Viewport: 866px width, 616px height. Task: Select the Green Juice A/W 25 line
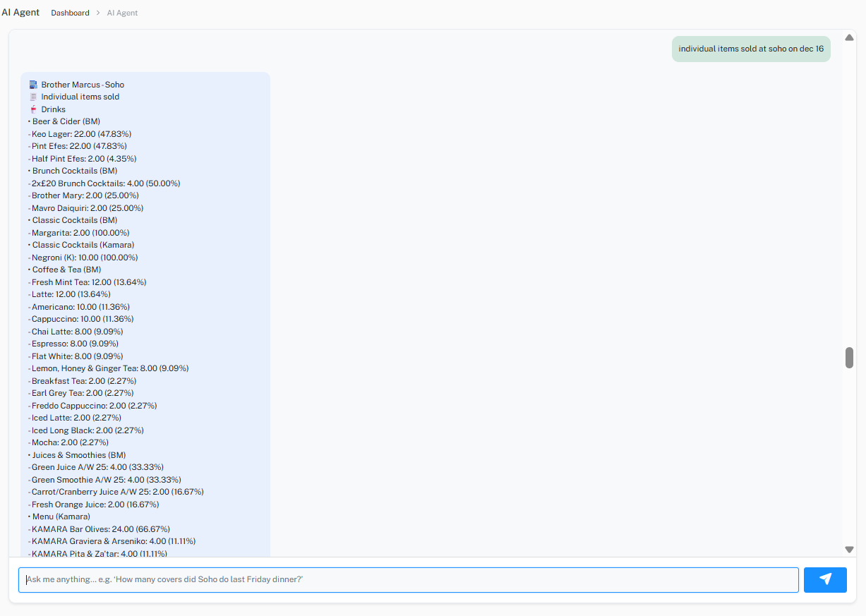click(96, 467)
